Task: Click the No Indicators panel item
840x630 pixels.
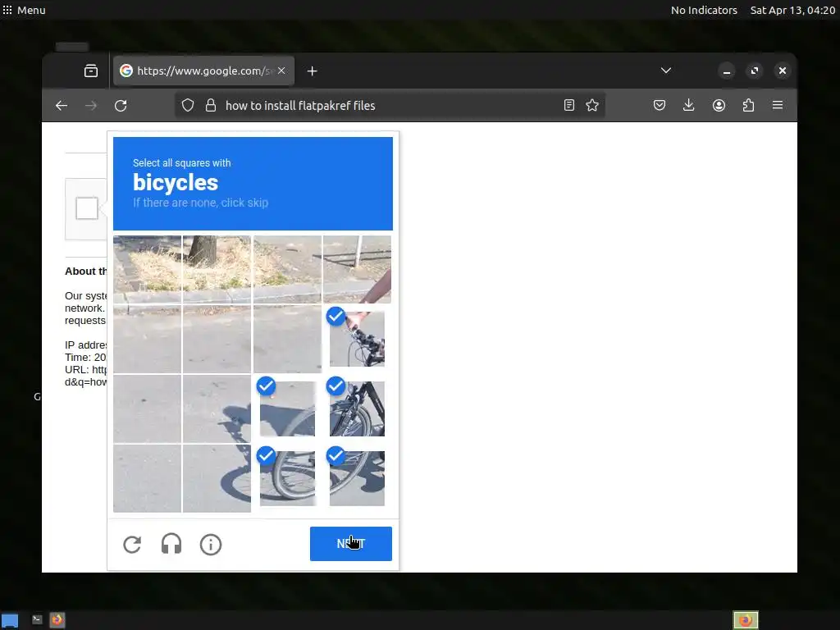Action: [704, 10]
